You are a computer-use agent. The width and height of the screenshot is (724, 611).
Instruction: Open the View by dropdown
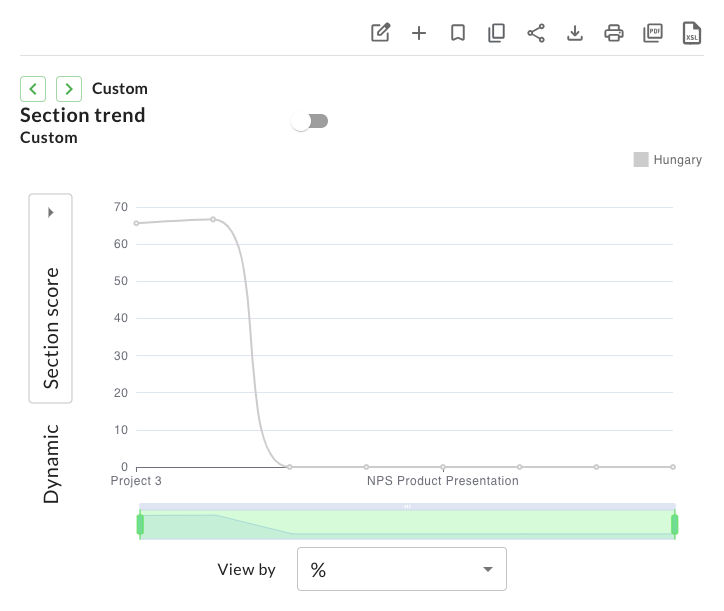point(402,570)
